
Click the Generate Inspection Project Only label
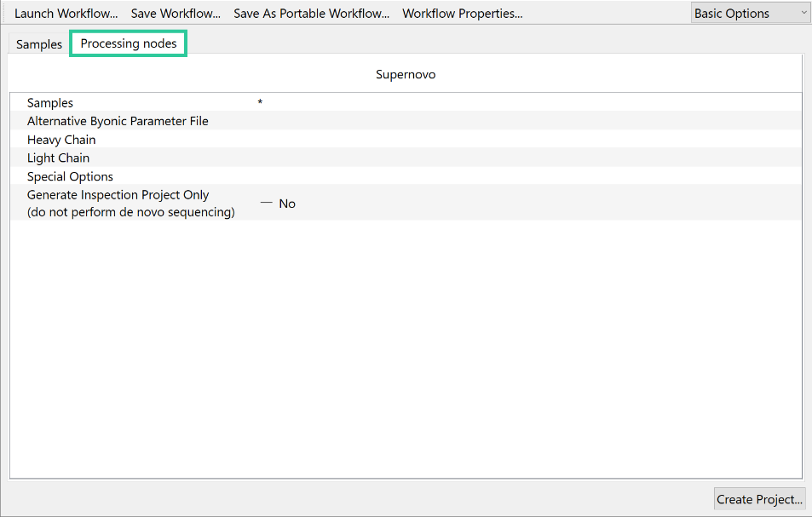130,204
